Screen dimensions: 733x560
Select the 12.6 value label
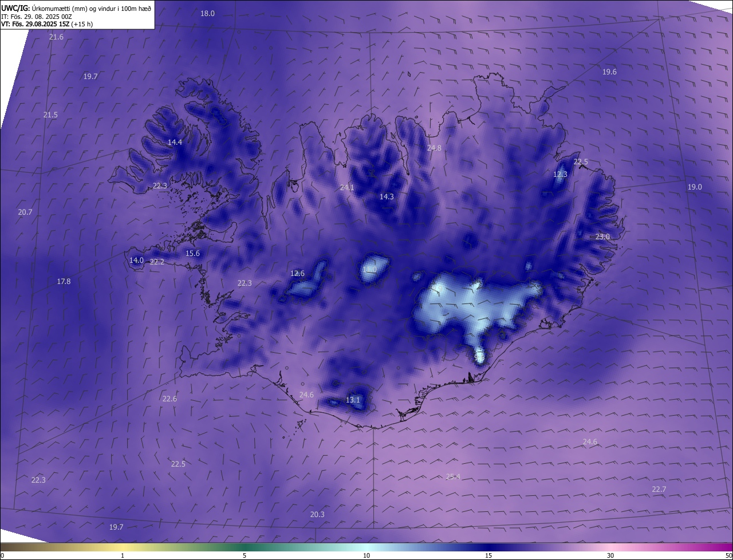coord(298,273)
